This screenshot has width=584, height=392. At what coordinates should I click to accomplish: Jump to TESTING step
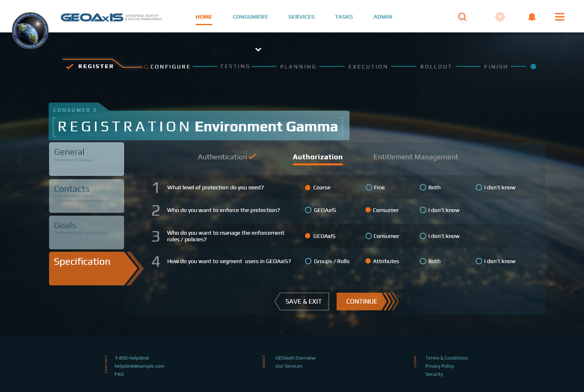[x=235, y=66]
